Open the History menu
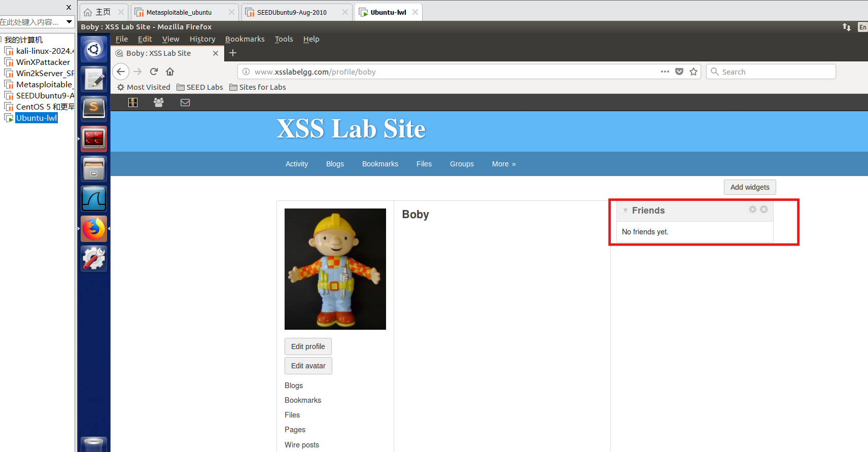The width and height of the screenshot is (868, 452). pyautogui.click(x=202, y=39)
